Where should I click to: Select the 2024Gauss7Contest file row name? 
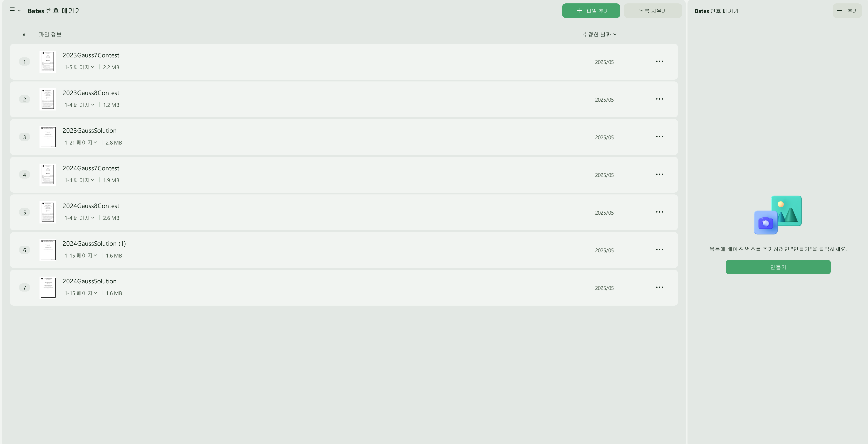(91, 168)
